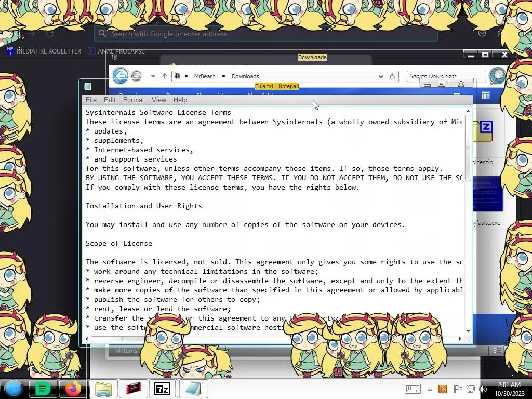Reload the page in Firefox
The image size is (532, 399).
pyautogui.click(x=50, y=34)
